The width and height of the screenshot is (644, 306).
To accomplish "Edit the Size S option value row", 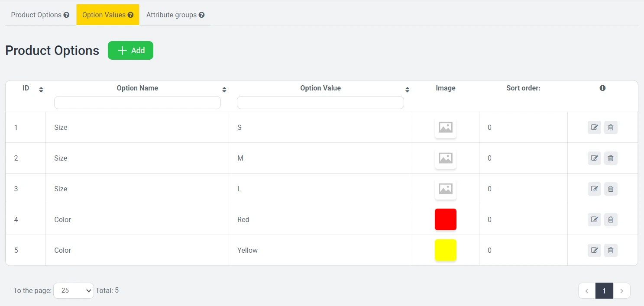I will [x=594, y=128].
